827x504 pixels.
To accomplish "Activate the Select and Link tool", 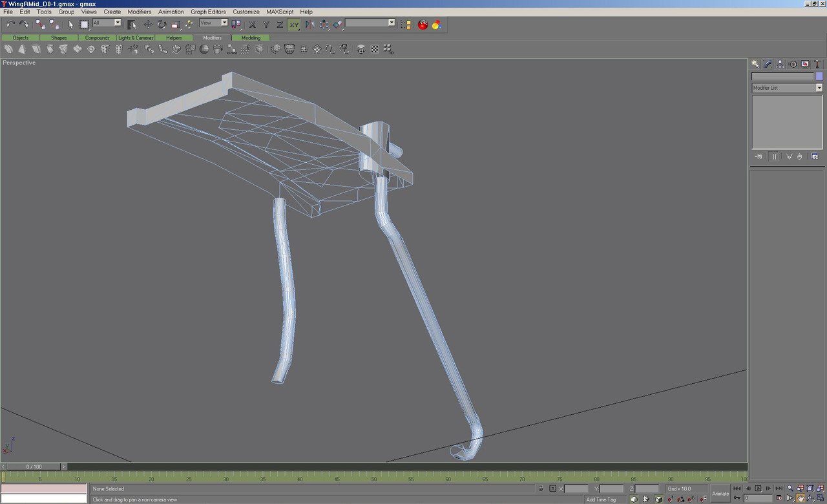I will pyautogui.click(x=40, y=25).
